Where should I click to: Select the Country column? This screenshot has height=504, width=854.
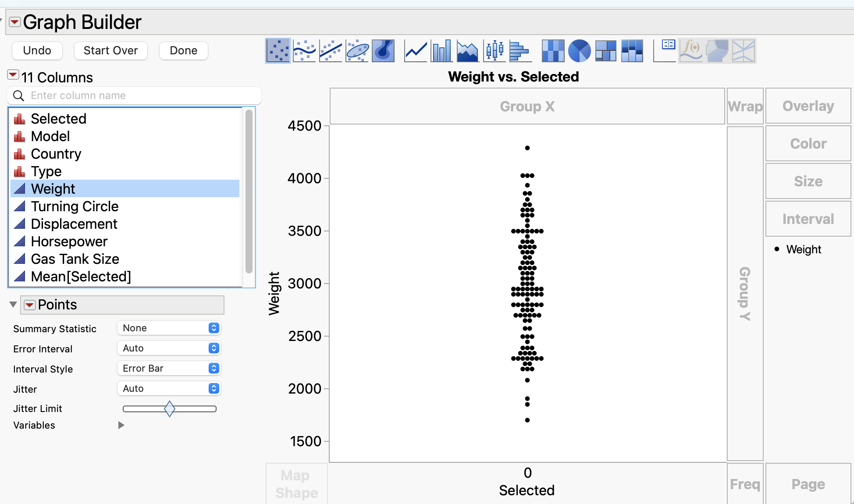(56, 154)
